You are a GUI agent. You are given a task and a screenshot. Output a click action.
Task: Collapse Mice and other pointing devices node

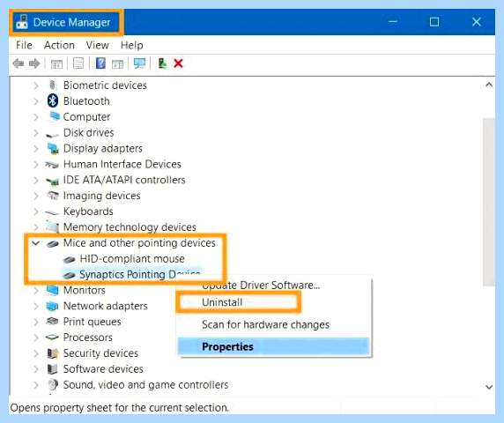pos(35,243)
